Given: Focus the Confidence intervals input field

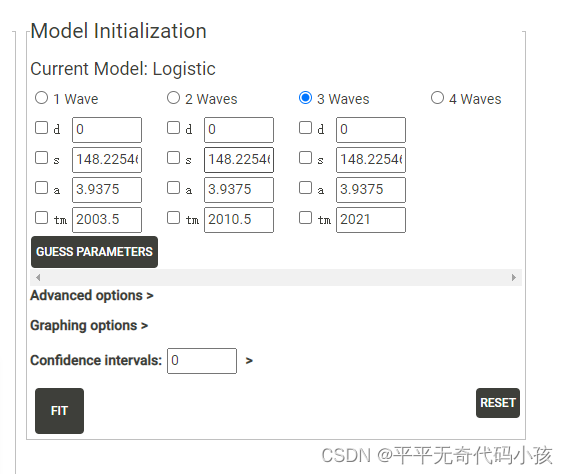Looking at the screenshot, I should pos(202,361).
